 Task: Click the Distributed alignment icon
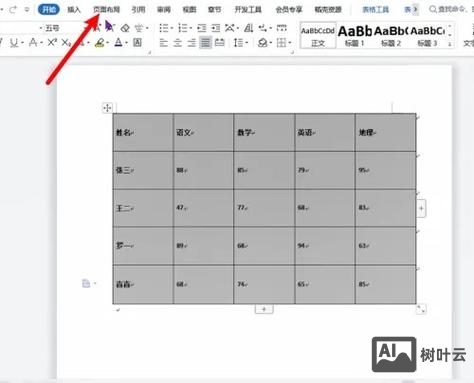(x=220, y=43)
